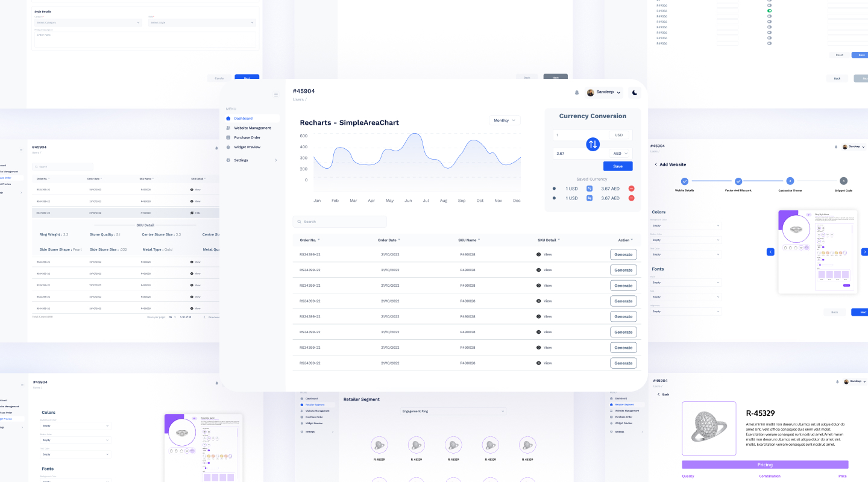The height and width of the screenshot is (482, 868).
Task: Click the hamburger icon to collapse sidebar
Action: click(x=276, y=95)
